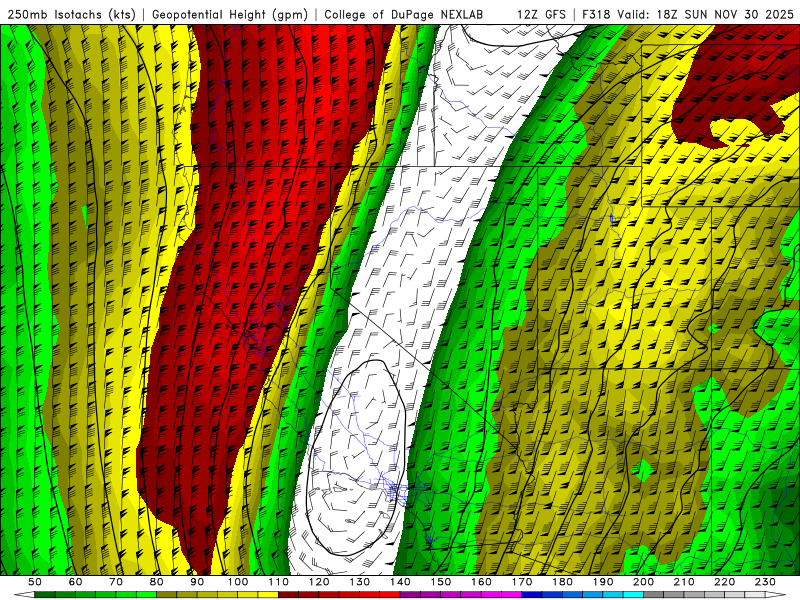Click the '12Z GFS' model run text

tap(541, 15)
